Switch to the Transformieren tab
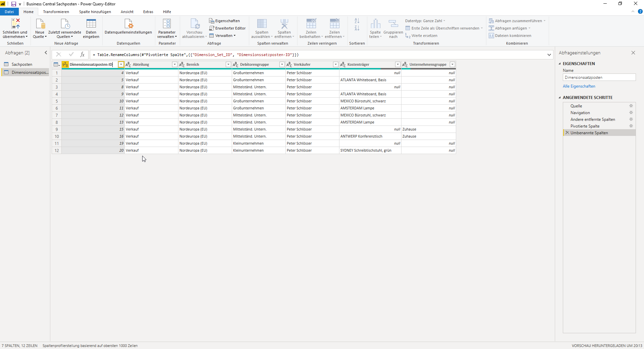This screenshot has height=349, width=644. click(x=56, y=12)
